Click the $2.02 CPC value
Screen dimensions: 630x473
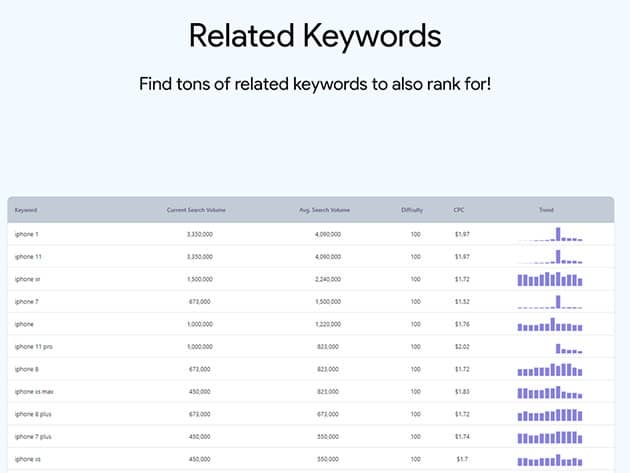(462, 346)
